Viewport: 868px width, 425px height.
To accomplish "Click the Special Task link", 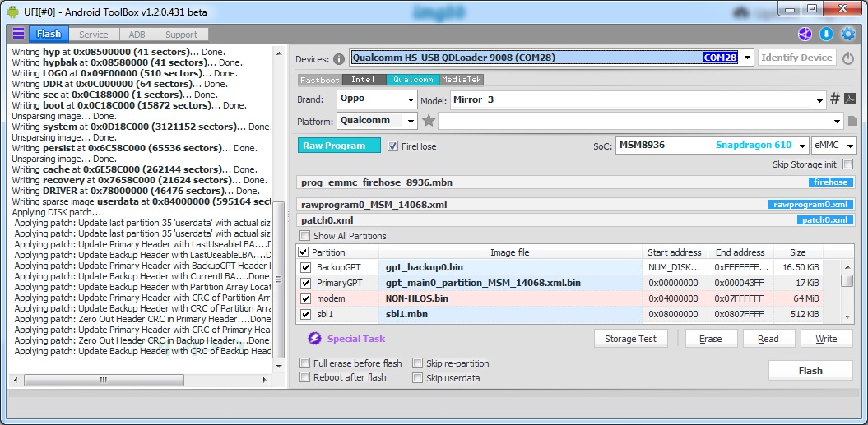I will [356, 339].
